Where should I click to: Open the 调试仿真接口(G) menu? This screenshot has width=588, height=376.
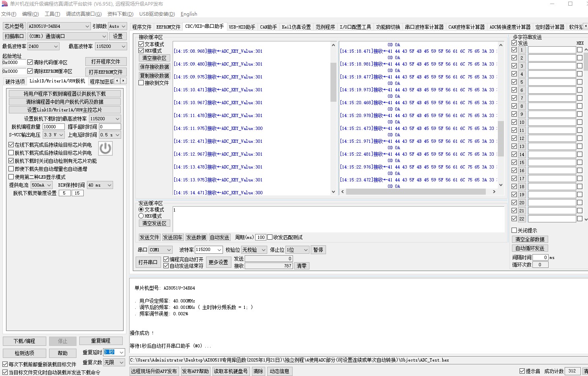click(84, 14)
